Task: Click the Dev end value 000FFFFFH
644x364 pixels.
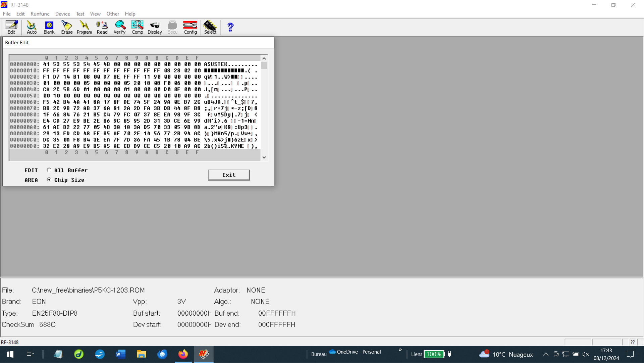Action: click(277, 325)
